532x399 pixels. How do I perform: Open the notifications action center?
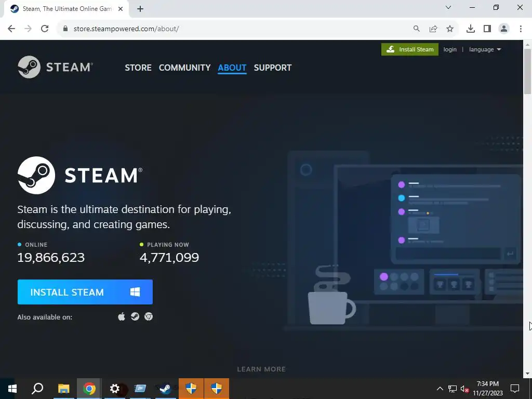pyautogui.click(x=515, y=389)
